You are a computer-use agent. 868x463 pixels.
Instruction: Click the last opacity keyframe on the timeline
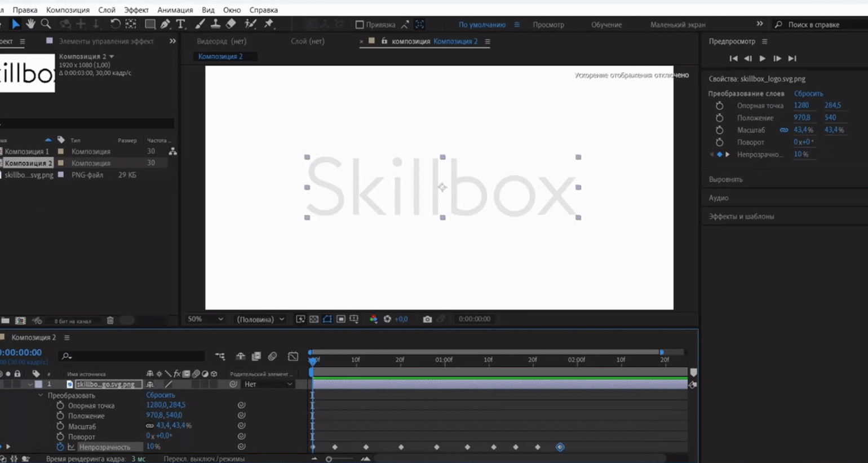point(560,447)
